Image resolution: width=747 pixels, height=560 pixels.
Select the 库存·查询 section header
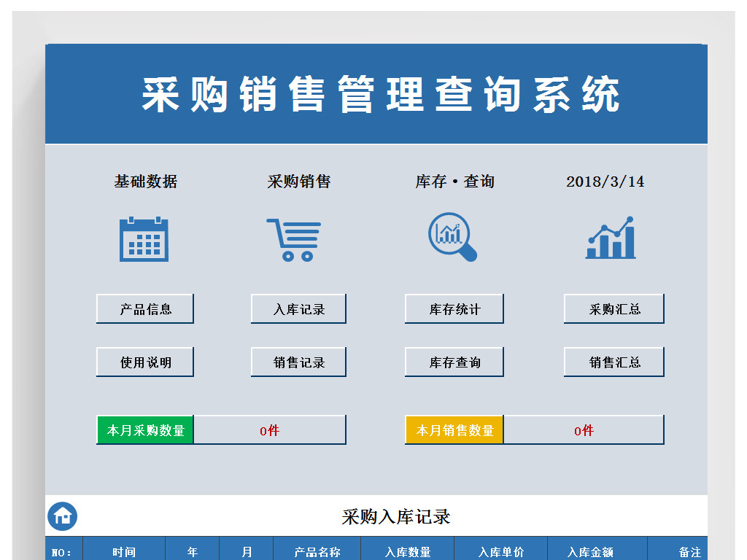[x=454, y=181]
